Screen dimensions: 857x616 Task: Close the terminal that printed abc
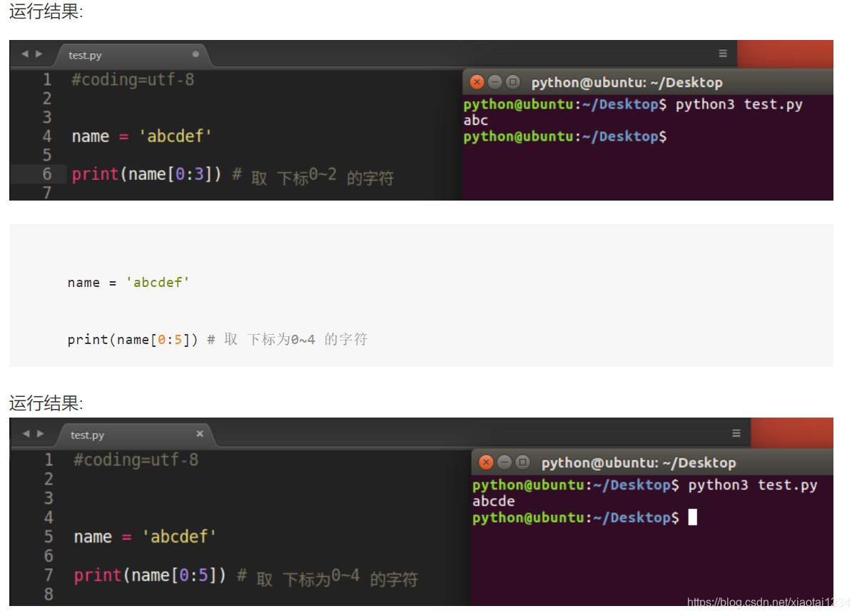click(477, 83)
